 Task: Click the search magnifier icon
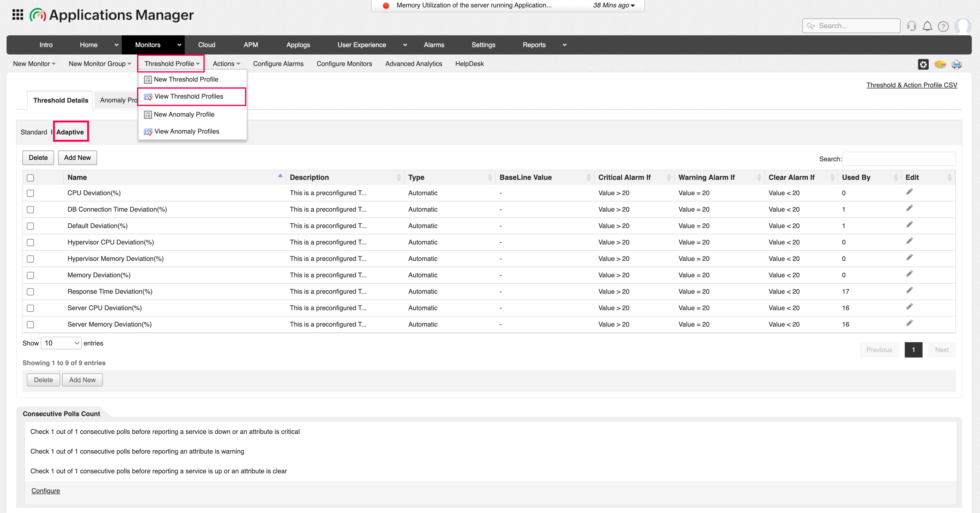[811, 26]
